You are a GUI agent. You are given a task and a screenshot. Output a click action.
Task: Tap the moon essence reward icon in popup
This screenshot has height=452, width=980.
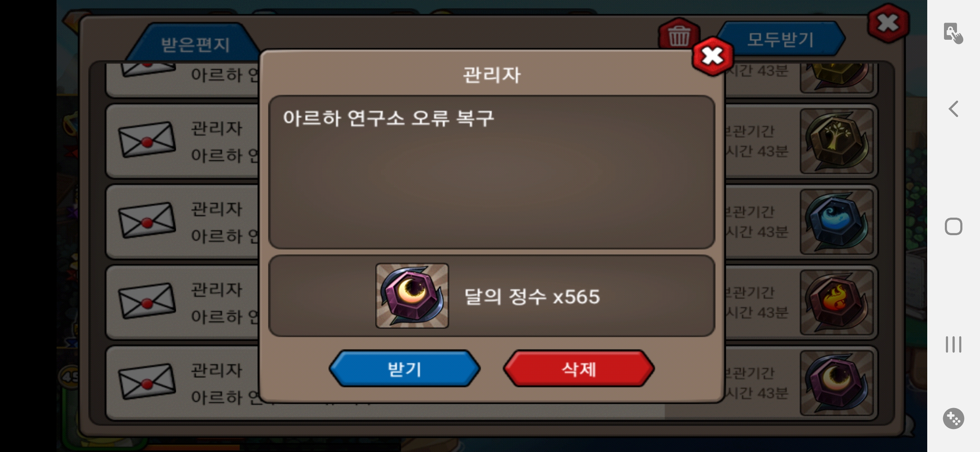(412, 295)
